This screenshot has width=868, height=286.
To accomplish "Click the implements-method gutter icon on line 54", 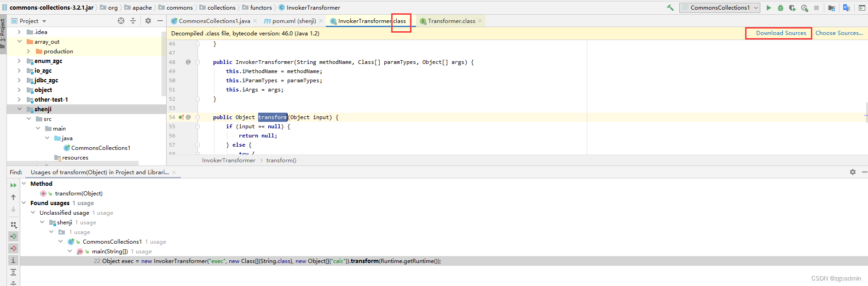I will click(181, 117).
